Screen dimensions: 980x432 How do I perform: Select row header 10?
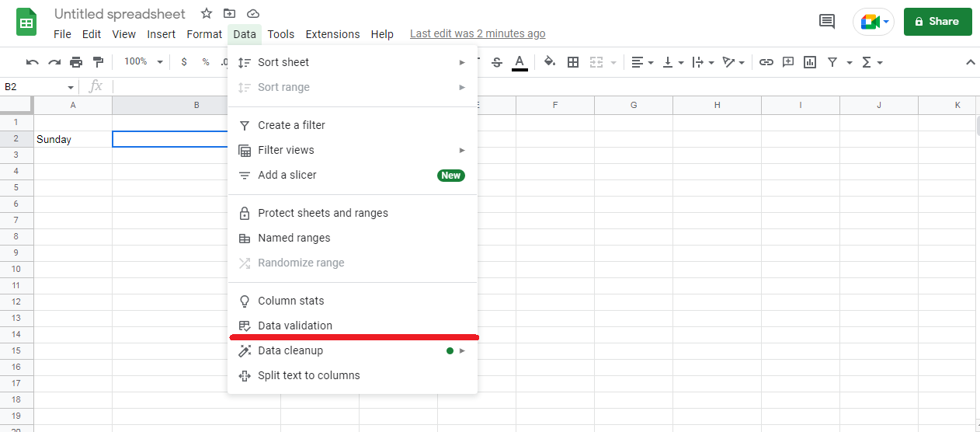pyautogui.click(x=16, y=269)
